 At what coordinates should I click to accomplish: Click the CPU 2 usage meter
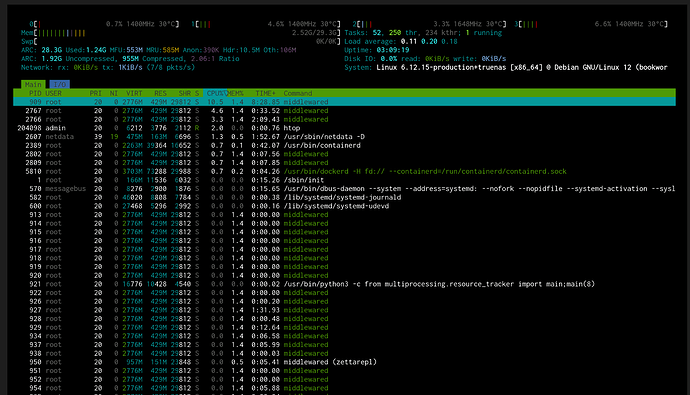pos(429,24)
